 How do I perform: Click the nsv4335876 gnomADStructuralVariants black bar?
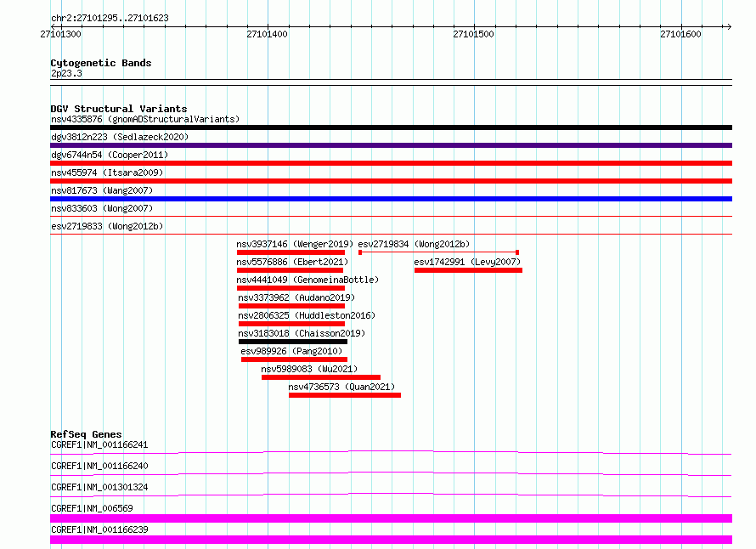point(391,127)
